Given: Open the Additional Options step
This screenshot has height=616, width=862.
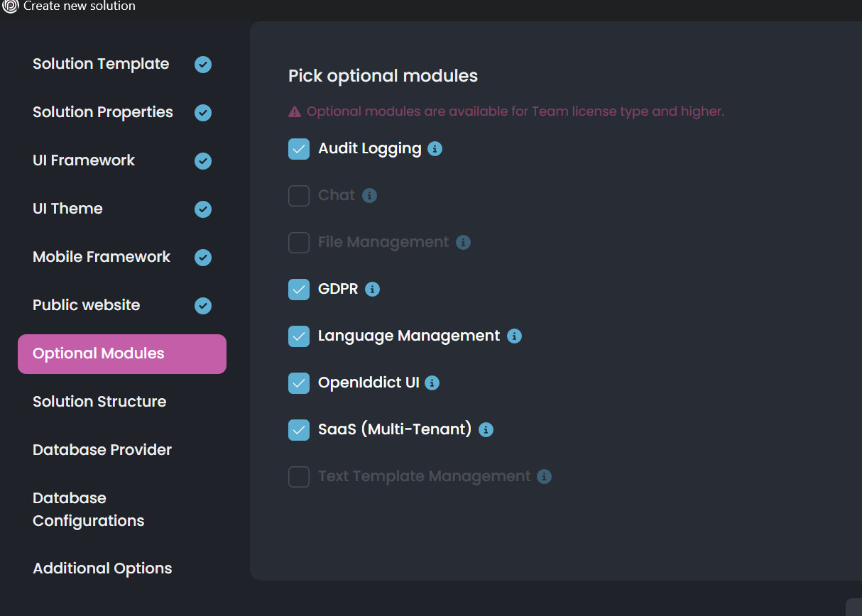Looking at the screenshot, I should (x=102, y=568).
